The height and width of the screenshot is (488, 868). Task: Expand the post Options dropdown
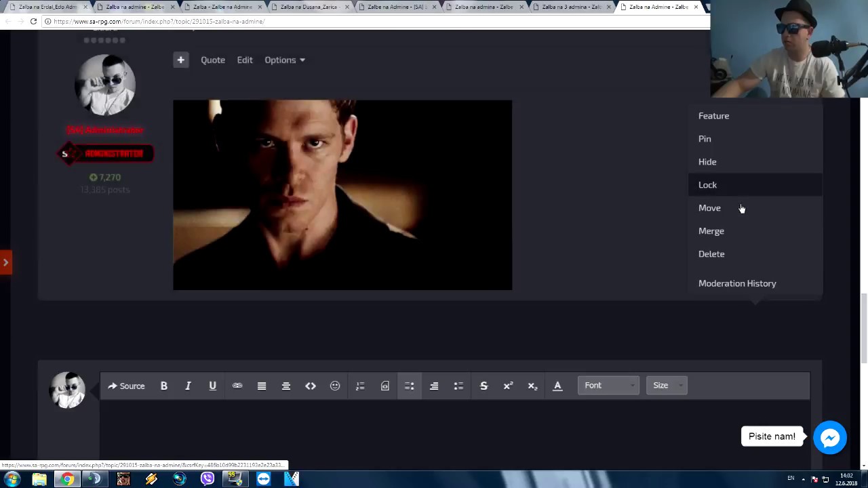pos(285,60)
